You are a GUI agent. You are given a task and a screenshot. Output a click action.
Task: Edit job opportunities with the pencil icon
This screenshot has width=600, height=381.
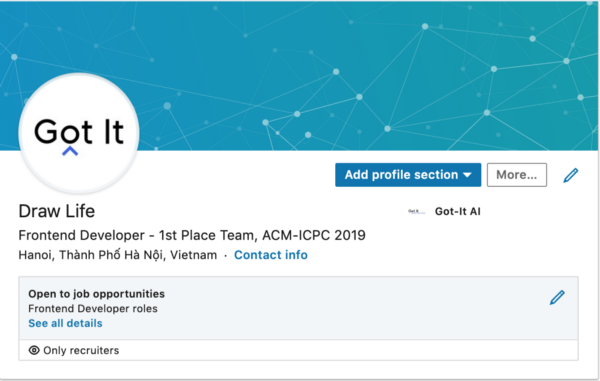pos(557,297)
